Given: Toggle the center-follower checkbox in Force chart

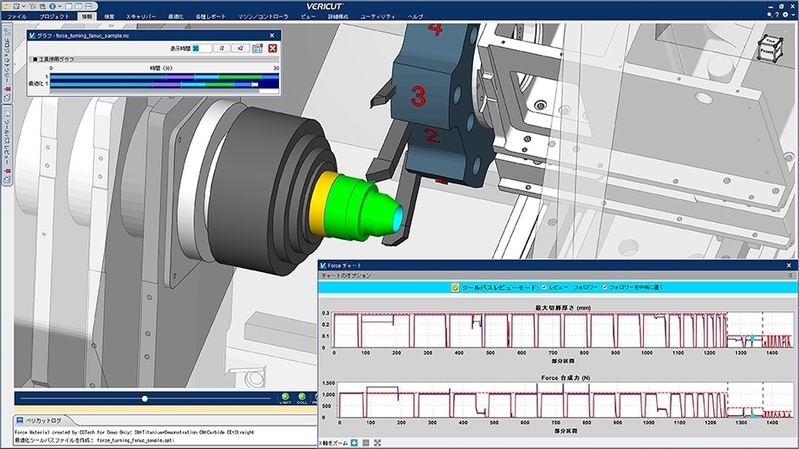Looking at the screenshot, I should point(603,287).
